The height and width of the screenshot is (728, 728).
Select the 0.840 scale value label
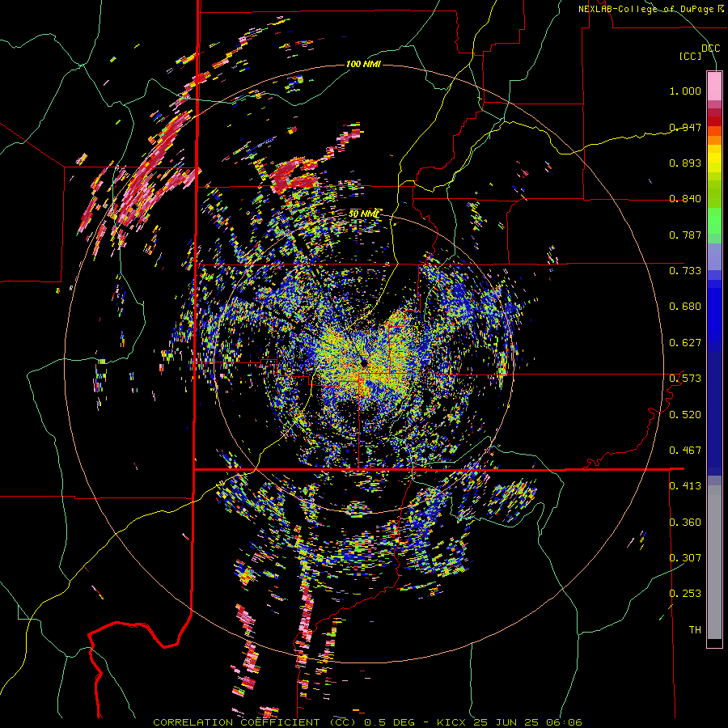(685, 199)
